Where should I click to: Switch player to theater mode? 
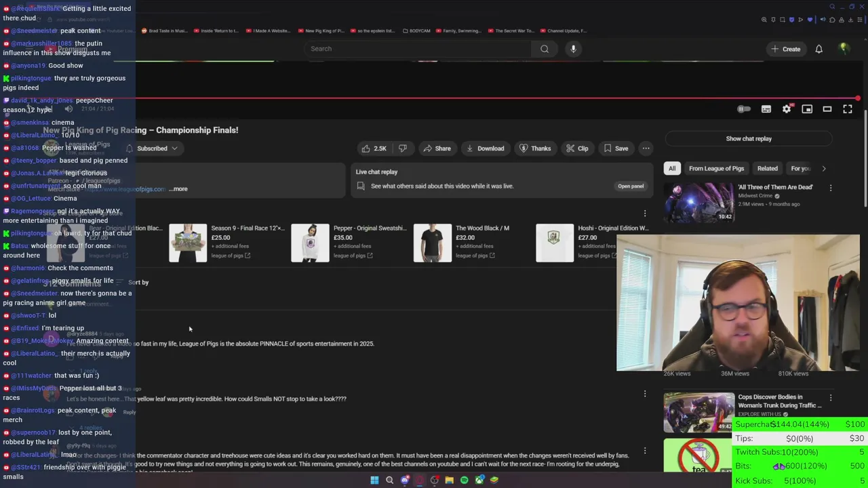[x=827, y=109]
